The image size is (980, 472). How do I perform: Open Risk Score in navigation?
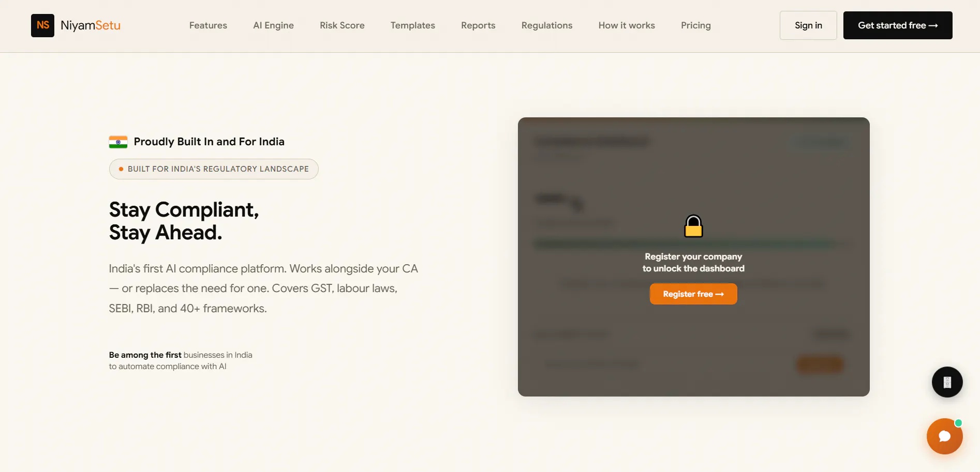pos(342,25)
